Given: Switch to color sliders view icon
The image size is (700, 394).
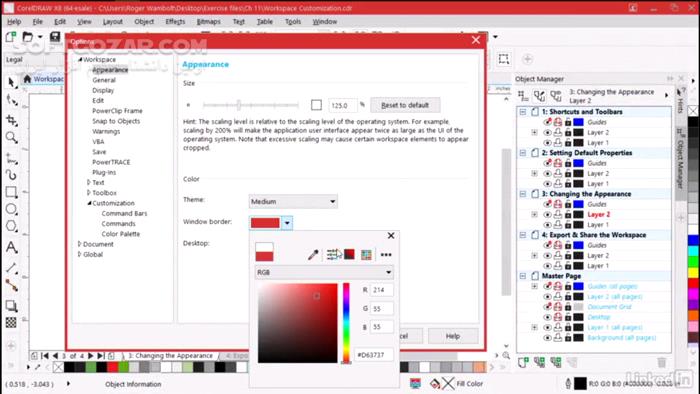Looking at the screenshot, I should pos(333,255).
